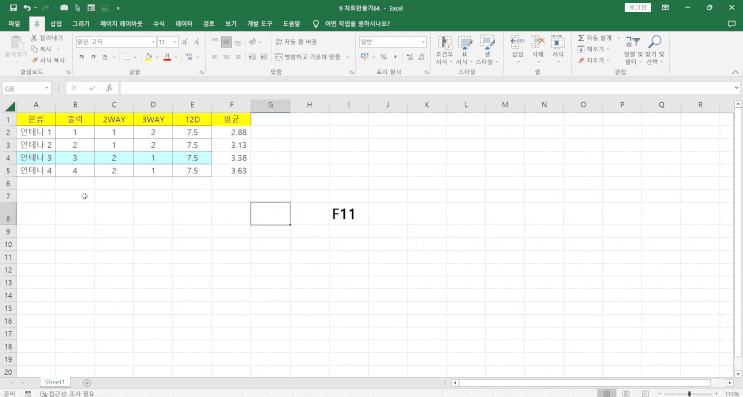Open Find and Select (찾기 및 선택)
The width and height of the screenshot is (743, 397).
[x=655, y=50]
